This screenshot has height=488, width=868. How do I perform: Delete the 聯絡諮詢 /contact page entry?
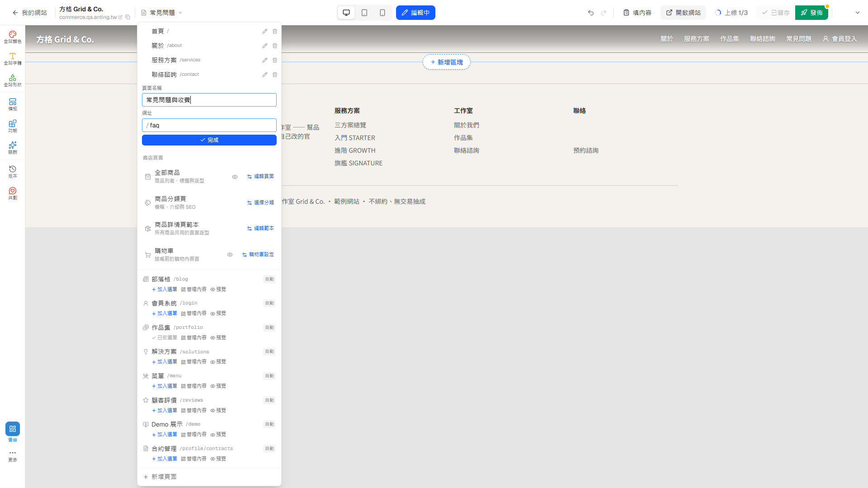coord(275,75)
